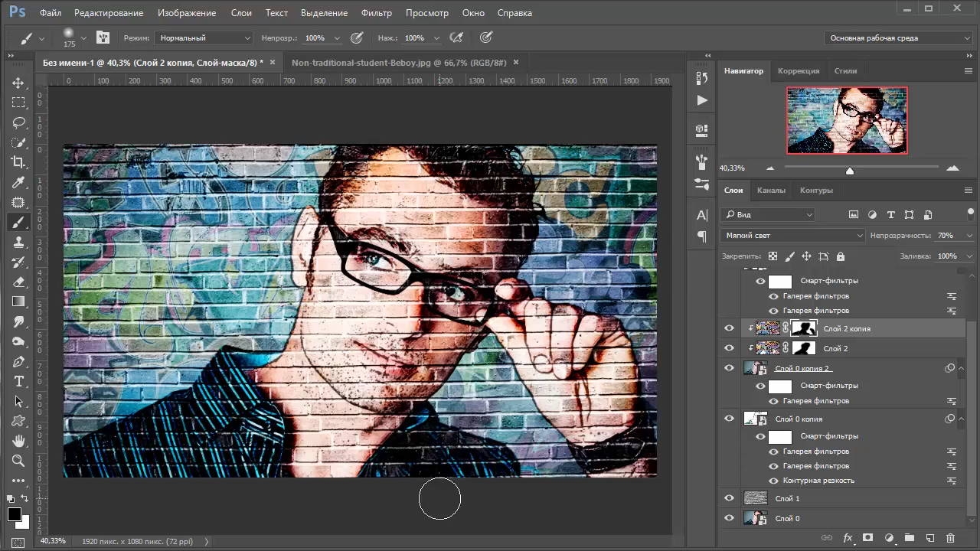Image resolution: width=980 pixels, height=551 pixels.
Task: Open the layer filter kind dropdown Вид
Action: pyautogui.click(x=768, y=215)
